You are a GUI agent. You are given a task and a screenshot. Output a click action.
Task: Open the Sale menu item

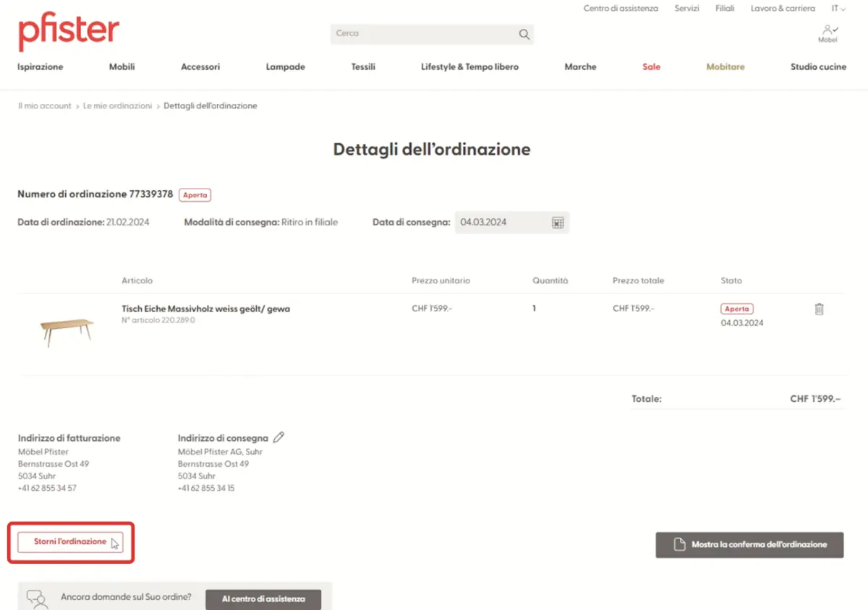click(651, 66)
